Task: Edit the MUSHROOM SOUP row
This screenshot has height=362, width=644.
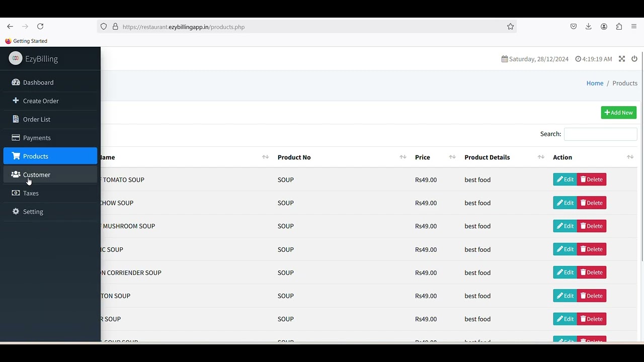Action: (x=565, y=226)
